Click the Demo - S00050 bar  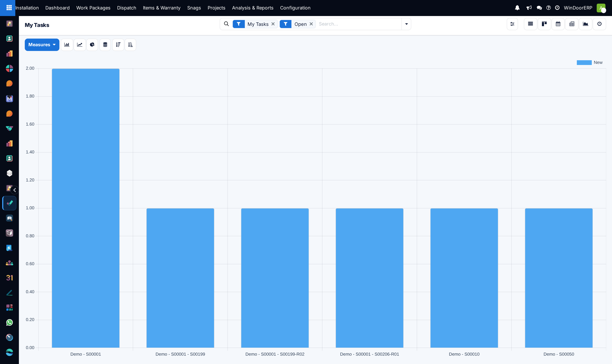559,278
